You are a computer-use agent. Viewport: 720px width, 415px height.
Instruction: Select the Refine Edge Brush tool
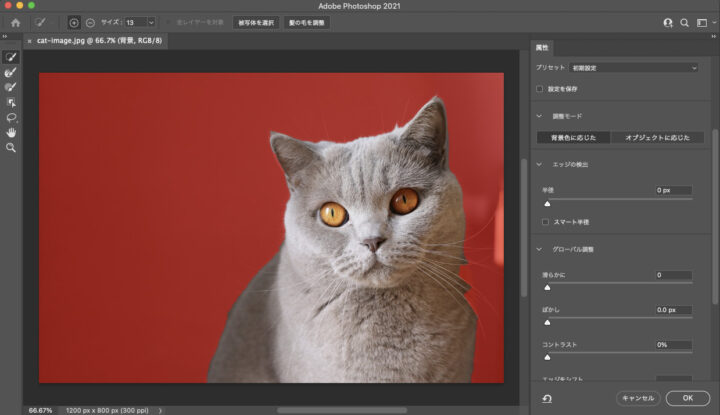click(11, 72)
